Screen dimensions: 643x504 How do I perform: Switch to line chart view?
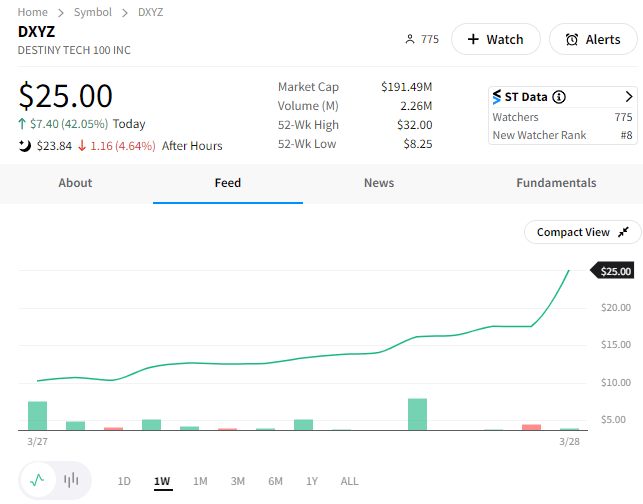point(38,480)
